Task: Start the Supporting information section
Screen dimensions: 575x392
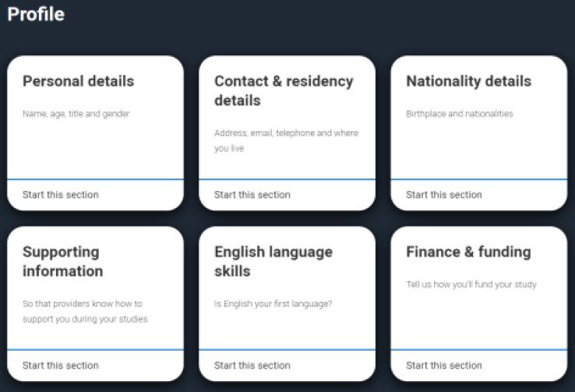Action: [x=61, y=366]
